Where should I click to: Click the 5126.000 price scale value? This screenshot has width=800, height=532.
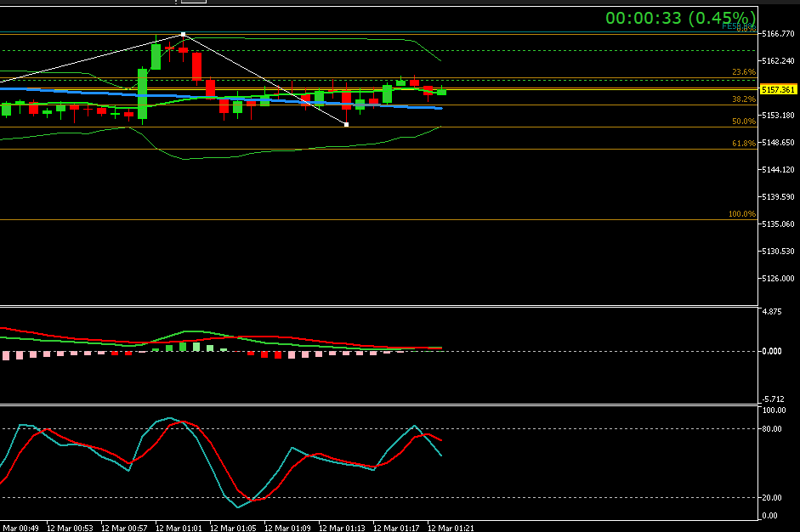779,279
